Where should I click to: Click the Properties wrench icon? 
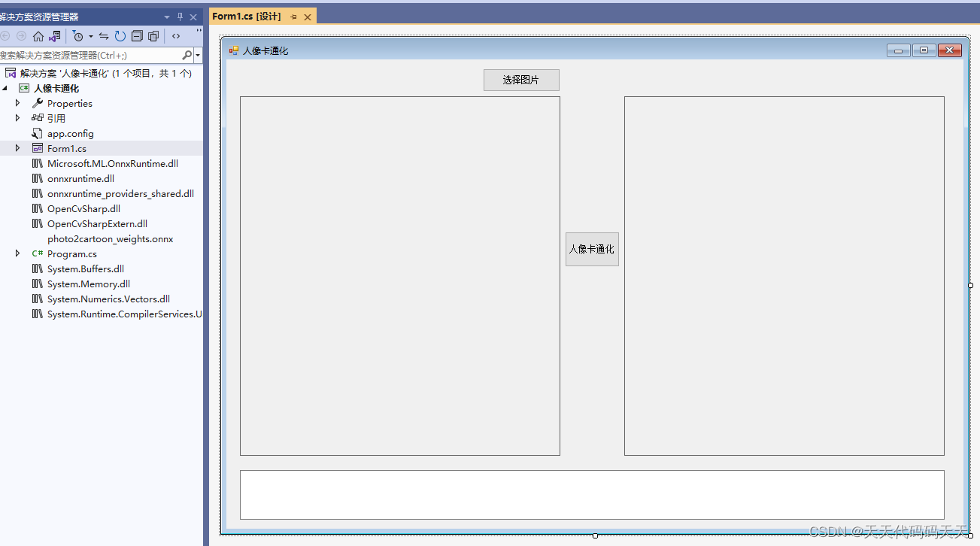click(x=38, y=103)
